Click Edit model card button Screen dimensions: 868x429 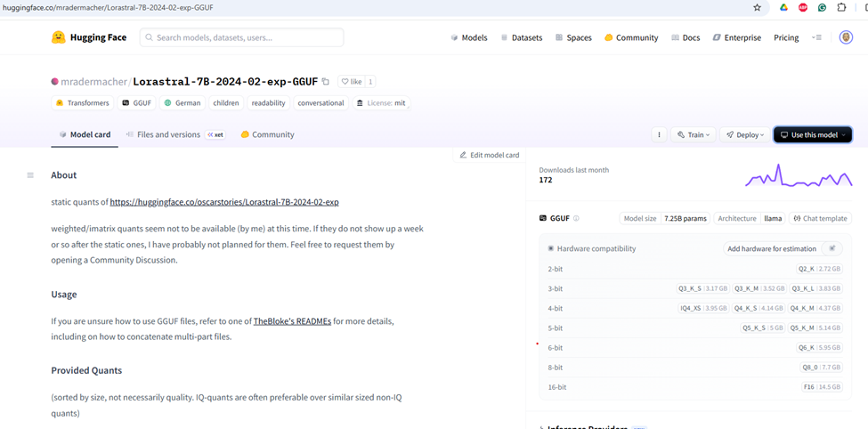pyautogui.click(x=489, y=155)
